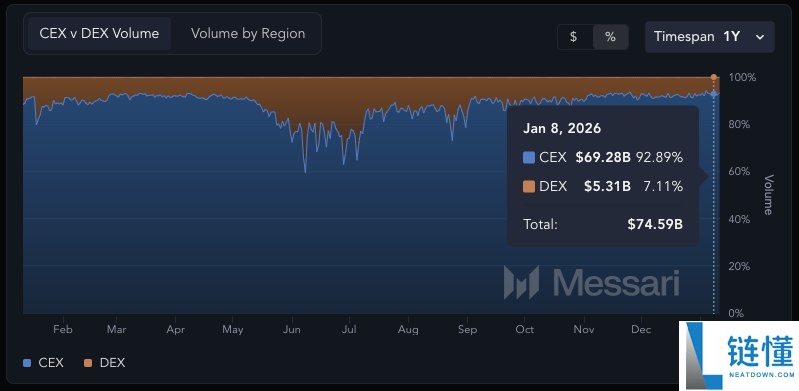Click the DEX value $5.31B
Viewport: 799px width, 391px height.
pyautogui.click(x=607, y=187)
